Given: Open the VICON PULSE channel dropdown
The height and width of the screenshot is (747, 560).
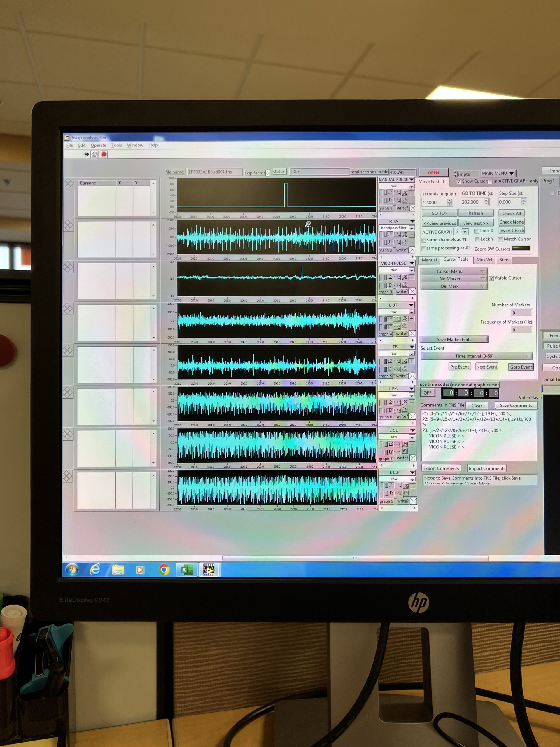Looking at the screenshot, I should click(x=396, y=263).
